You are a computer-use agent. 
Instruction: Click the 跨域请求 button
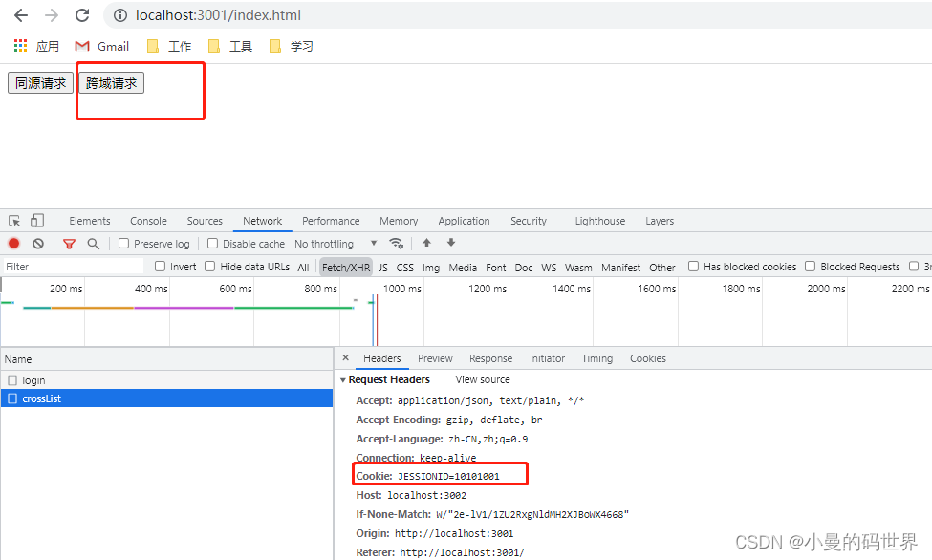click(x=111, y=83)
